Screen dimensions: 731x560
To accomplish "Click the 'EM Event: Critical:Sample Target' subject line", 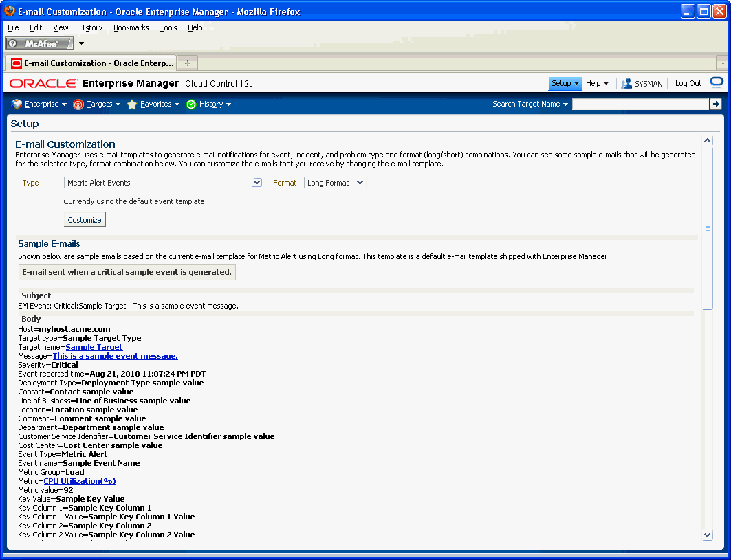I will click(x=128, y=306).
